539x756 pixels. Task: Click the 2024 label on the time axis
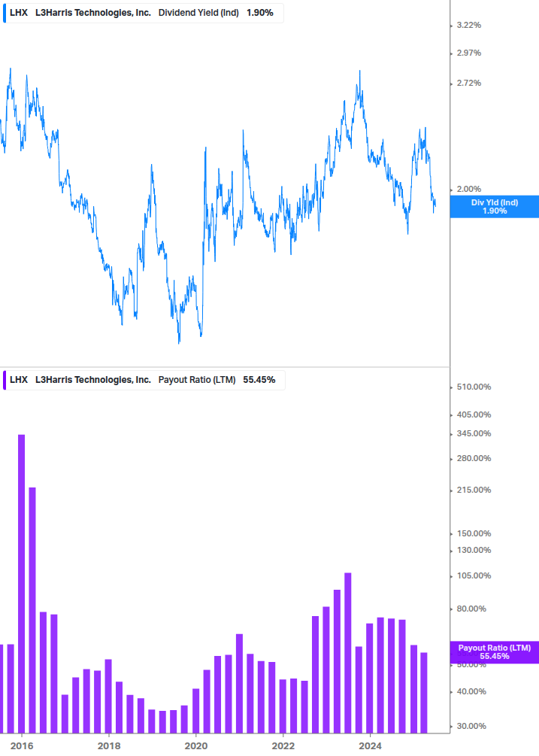(x=370, y=746)
